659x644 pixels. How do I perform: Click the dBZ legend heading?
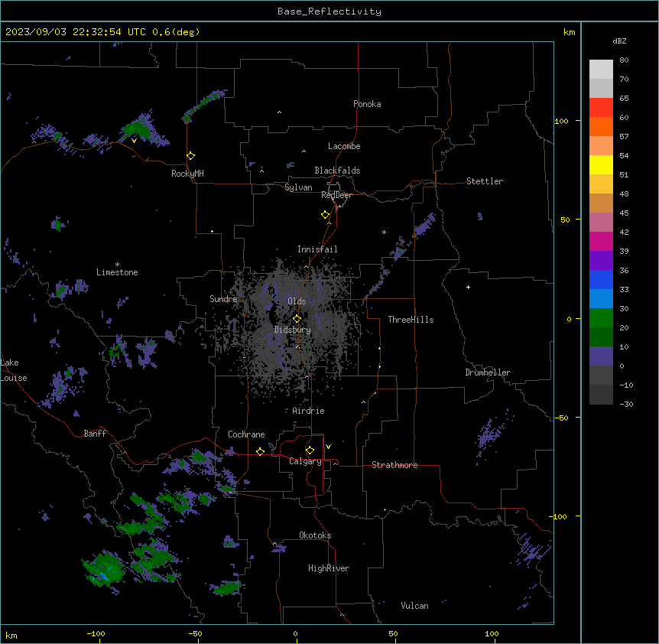619,41
